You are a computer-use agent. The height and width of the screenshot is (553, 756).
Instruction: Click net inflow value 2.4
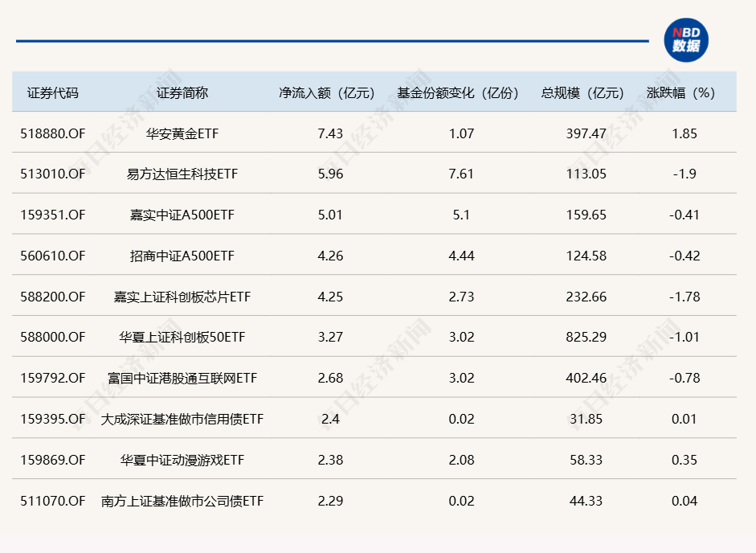tap(330, 419)
